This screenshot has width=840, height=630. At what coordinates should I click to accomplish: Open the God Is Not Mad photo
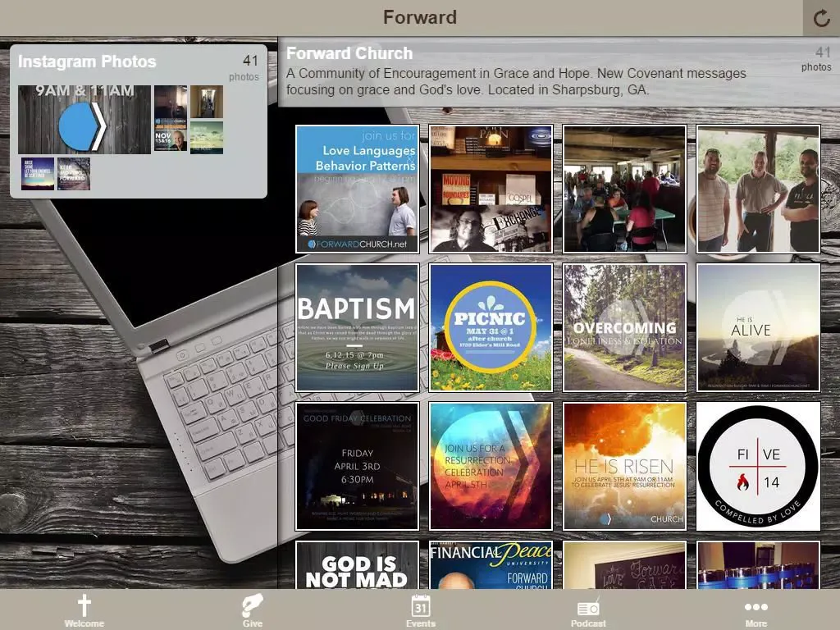tap(358, 564)
